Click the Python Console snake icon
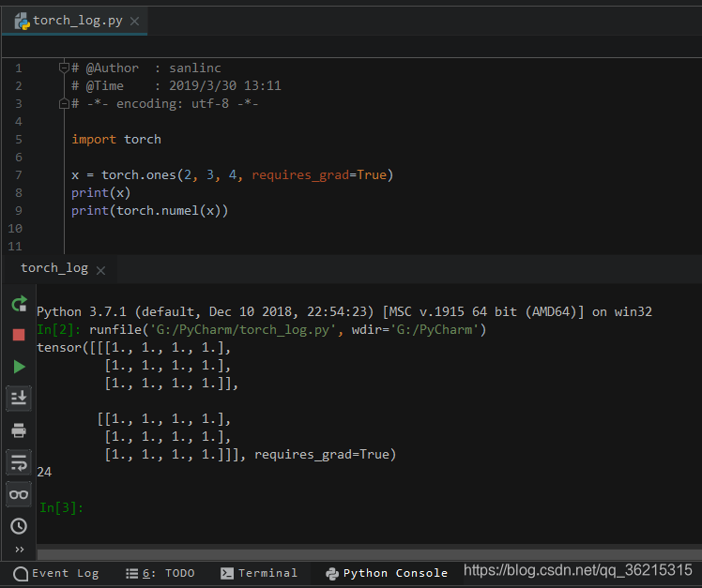702x588 pixels. (x=331, y=574)
